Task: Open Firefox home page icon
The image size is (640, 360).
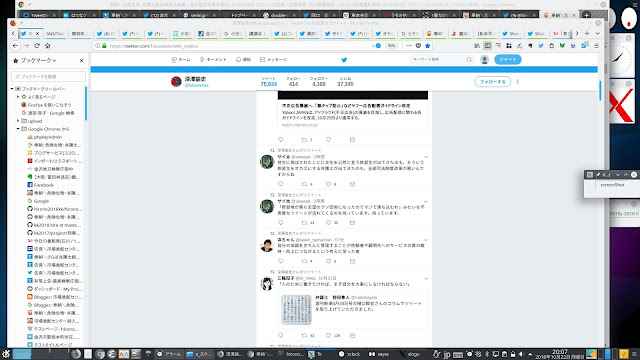Action: pos(47,46)
